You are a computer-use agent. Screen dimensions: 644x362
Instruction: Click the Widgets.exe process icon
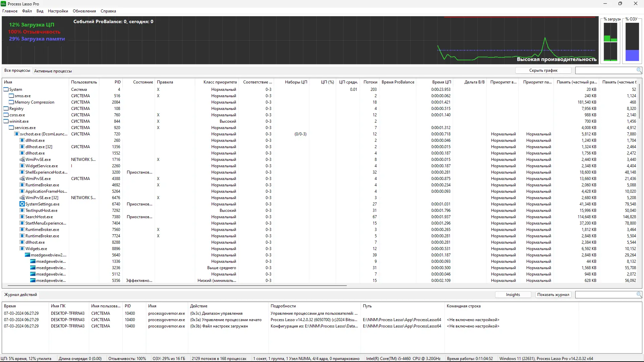(22, 249)
